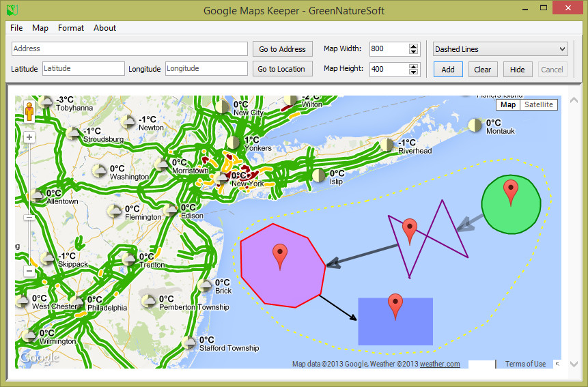Screen dimensions: 588x387
Task: Open the Terms of Use link
Action: tap(525, 364)
